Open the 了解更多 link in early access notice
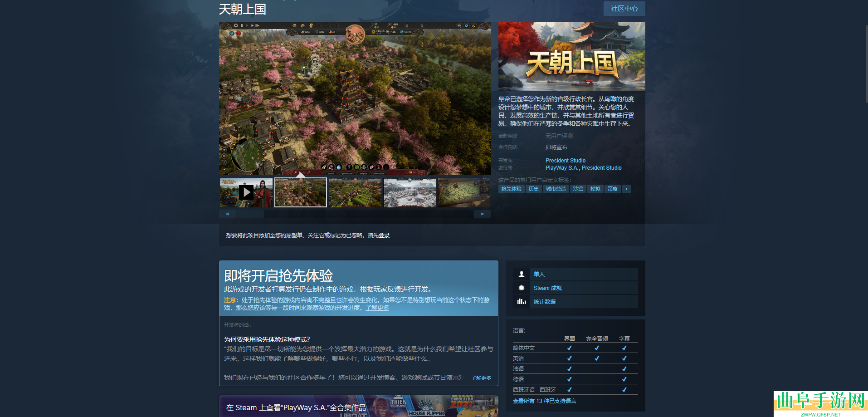The height and width of the screenshot is (417, 868). pyautogui.click(x=377, y=308)
